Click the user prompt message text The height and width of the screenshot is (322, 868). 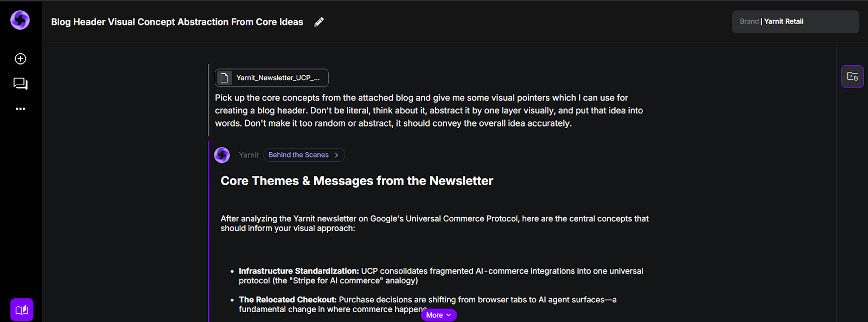click(x=429, y=110)
